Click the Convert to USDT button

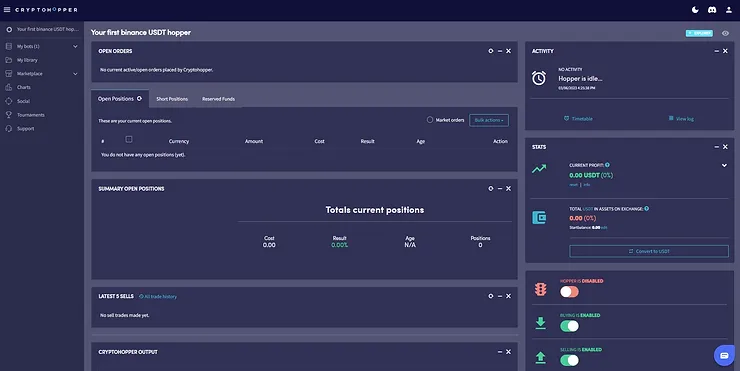click(x=649, y=251)
